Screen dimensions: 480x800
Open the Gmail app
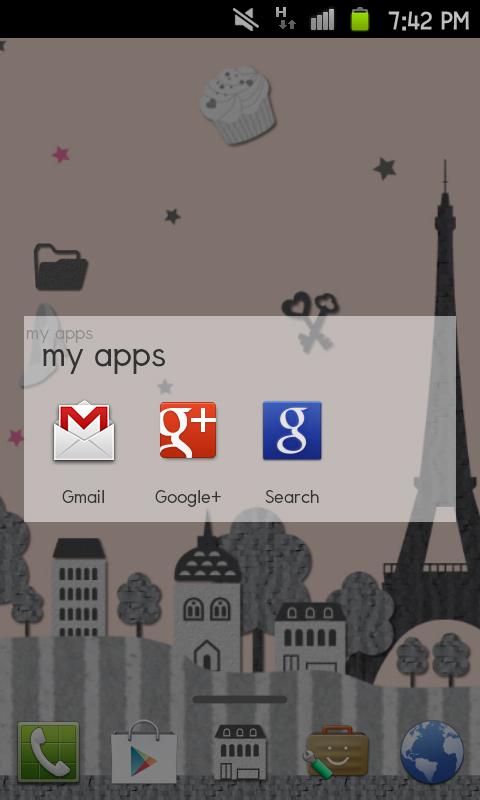[x=84, y=431]
